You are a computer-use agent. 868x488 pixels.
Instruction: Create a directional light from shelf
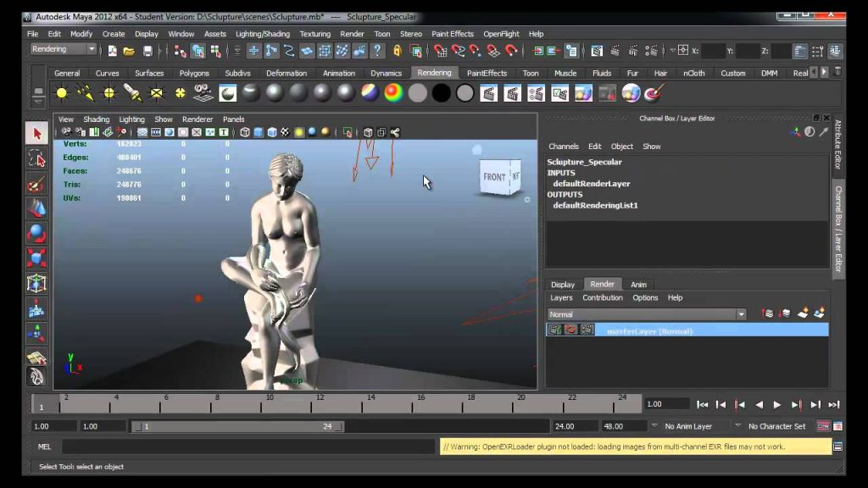[x=86, y=93]
